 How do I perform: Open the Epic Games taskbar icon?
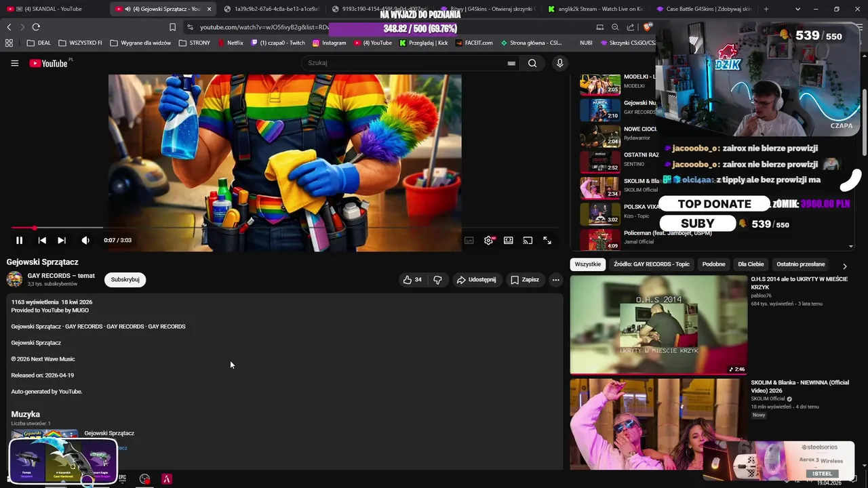click(x=123, y=479)
